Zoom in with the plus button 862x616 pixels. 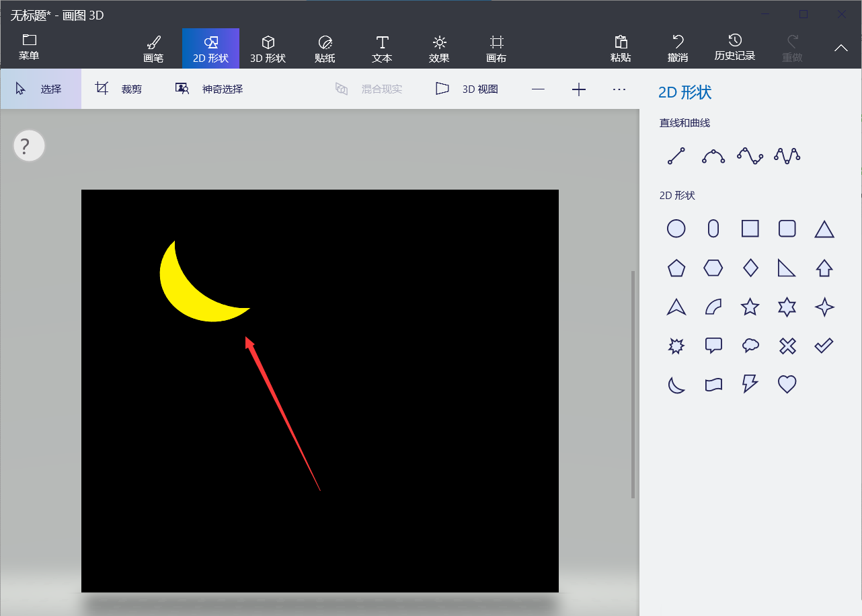(579, 89)
